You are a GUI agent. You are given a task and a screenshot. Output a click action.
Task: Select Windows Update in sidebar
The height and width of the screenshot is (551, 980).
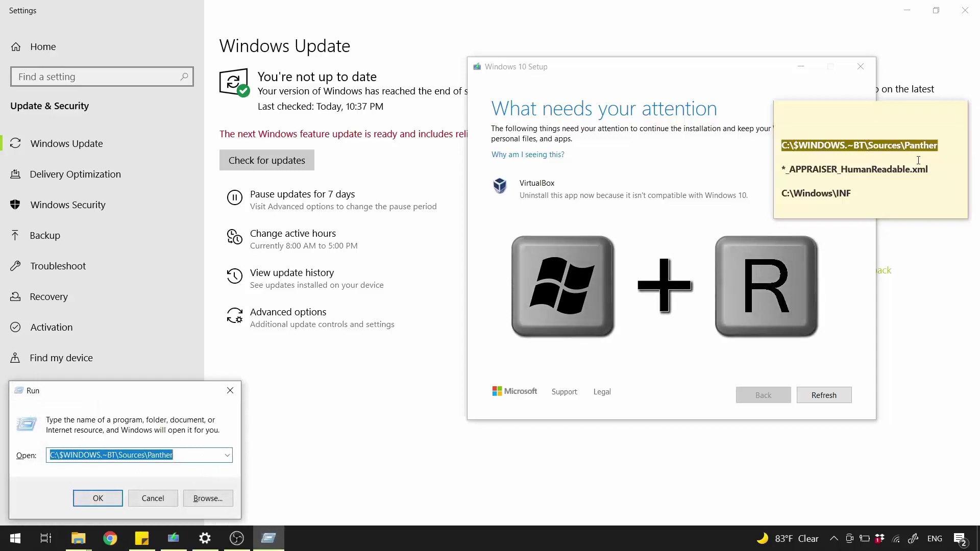tap(66, 143)
